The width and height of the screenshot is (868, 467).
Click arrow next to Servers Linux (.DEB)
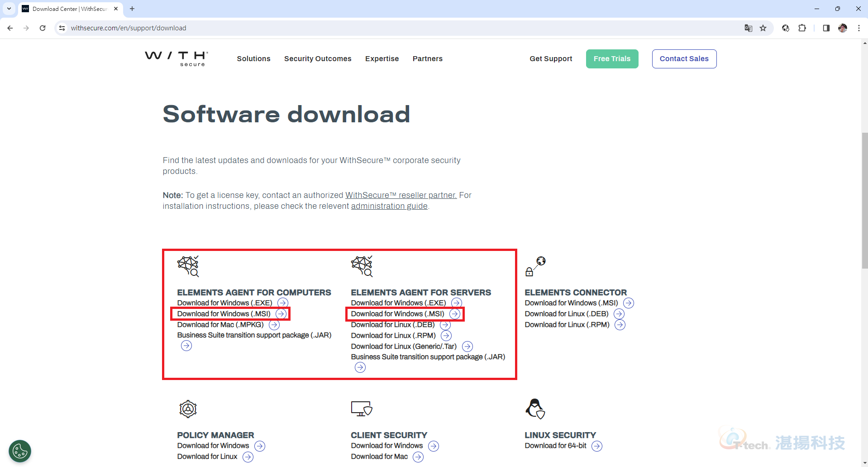tap(445, 325)
